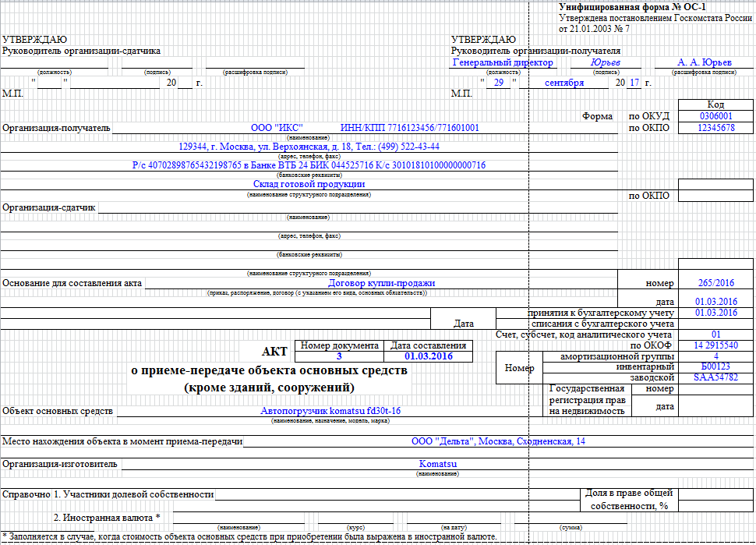The height and width of the screenshot is (545, 756).
Task: Select the "2. Иностранная валюта *" label
Action: click(107, 518)
